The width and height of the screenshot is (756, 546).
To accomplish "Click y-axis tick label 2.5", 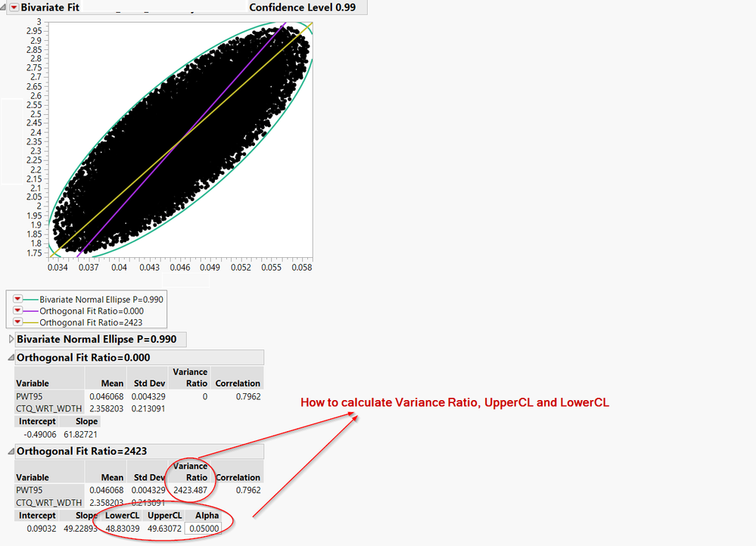I will tap(36, 114).
